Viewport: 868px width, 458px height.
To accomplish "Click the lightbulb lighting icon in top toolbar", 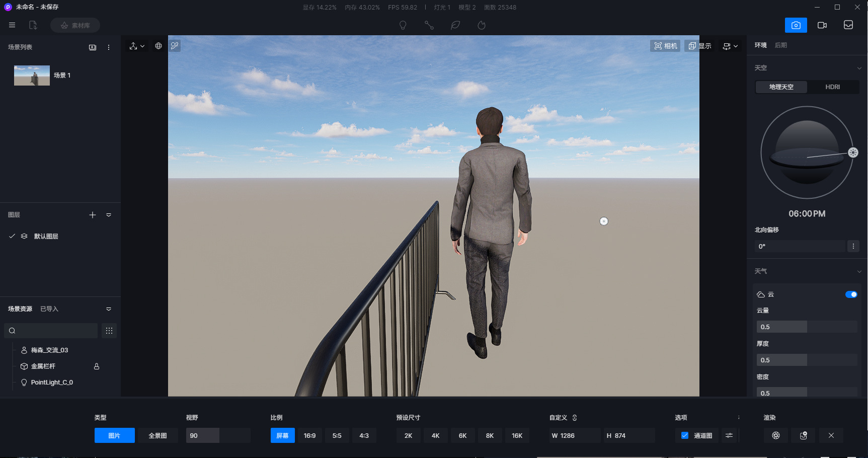I will [403, 25].
